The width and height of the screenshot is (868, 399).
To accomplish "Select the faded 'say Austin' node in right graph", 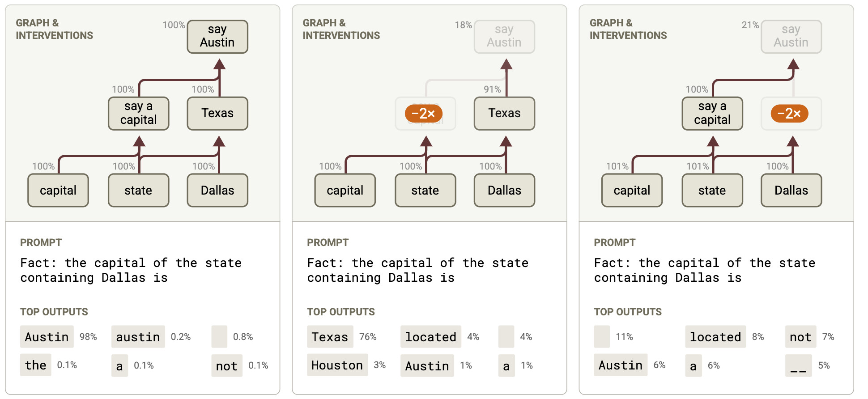I will pyautogui.click(x=791, y=37).
